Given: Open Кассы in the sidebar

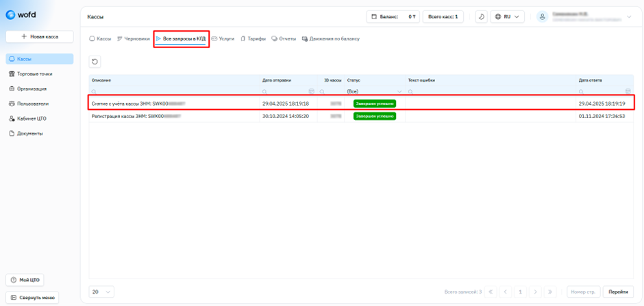Looking at the screenshot, I should point(40,59).
